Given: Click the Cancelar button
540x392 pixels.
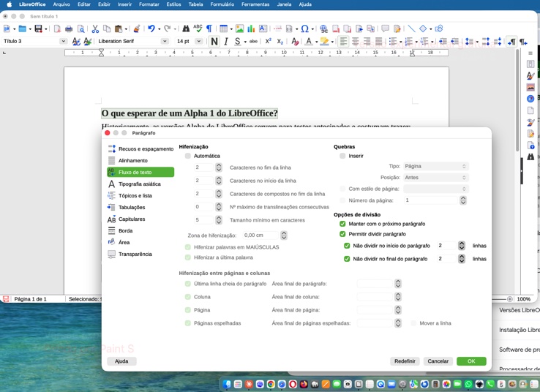Looking at the screenshot, I should (x=438, y=361).
